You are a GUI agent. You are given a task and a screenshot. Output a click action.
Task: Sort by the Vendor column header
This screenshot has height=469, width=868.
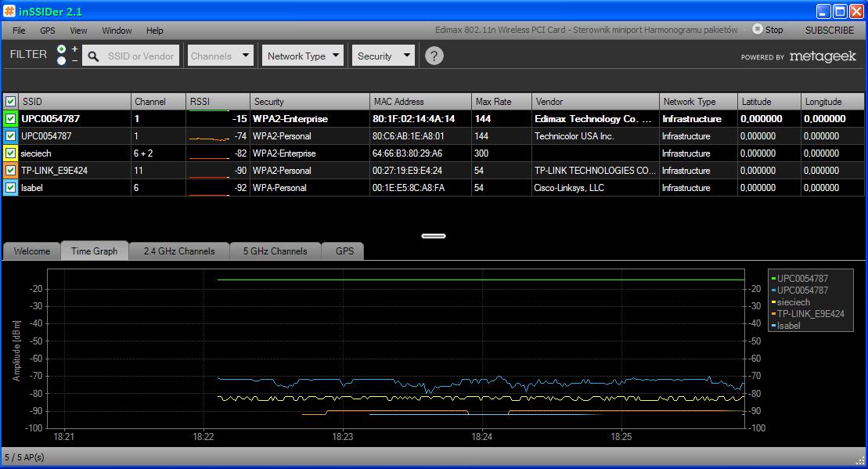(x=596, y=101)
